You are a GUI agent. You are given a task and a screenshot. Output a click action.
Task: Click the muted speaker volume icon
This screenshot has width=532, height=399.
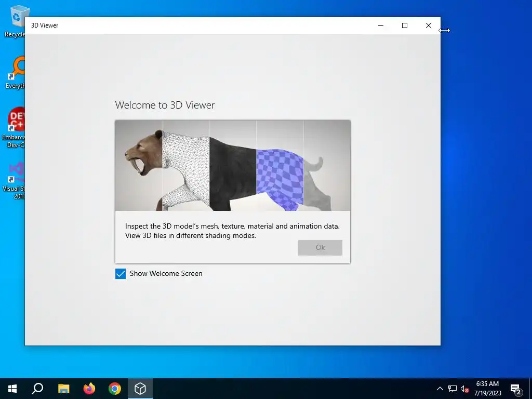click(x=464, y=389)
